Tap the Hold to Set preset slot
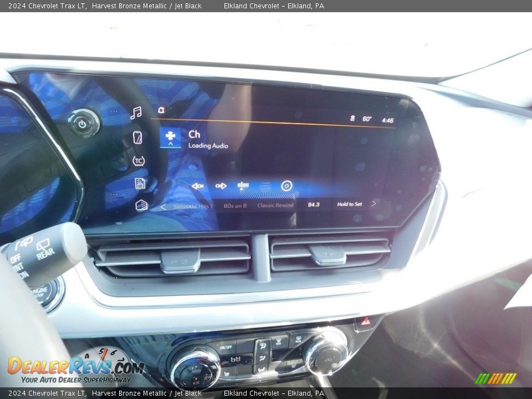 tap(350, 204)
